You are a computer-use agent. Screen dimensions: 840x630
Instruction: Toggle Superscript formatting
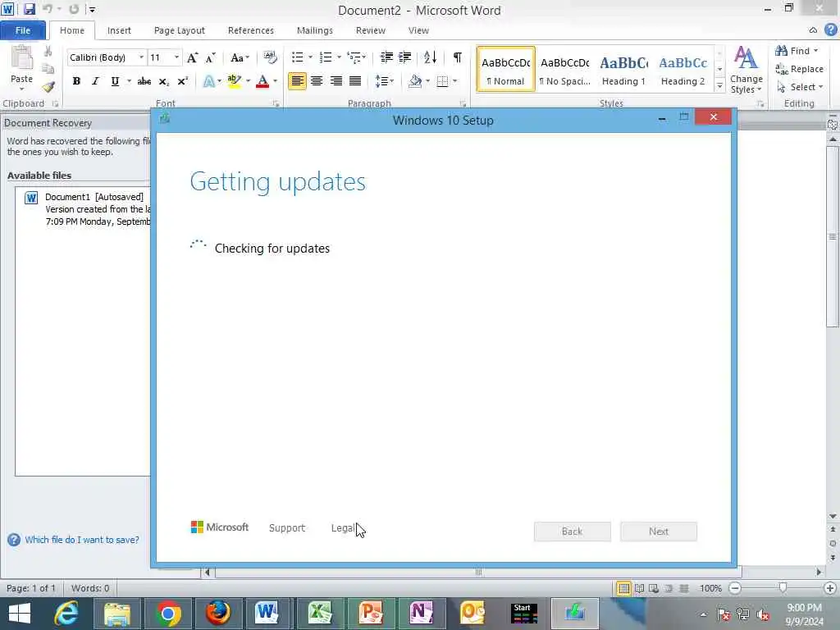183,81
